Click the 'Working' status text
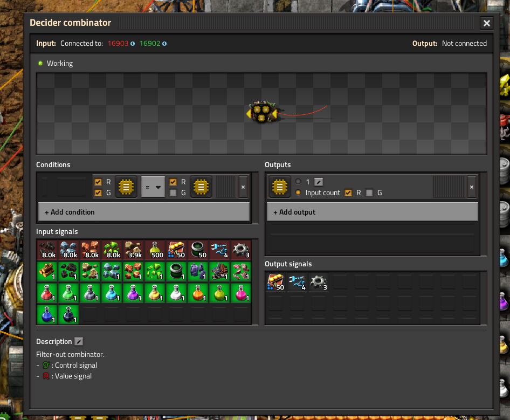Screen dimensions: 510x420 click(x=60, y=64)
